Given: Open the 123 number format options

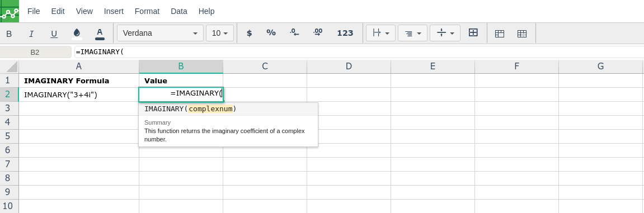Looking at the screenshot, I should [345, 33].
